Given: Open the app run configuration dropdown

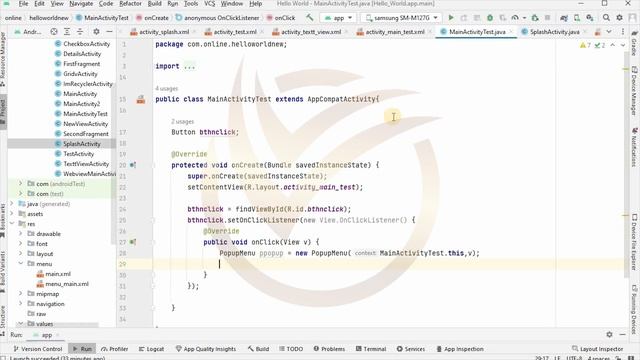Looking at the screenshot, I should tap(338, 18).
